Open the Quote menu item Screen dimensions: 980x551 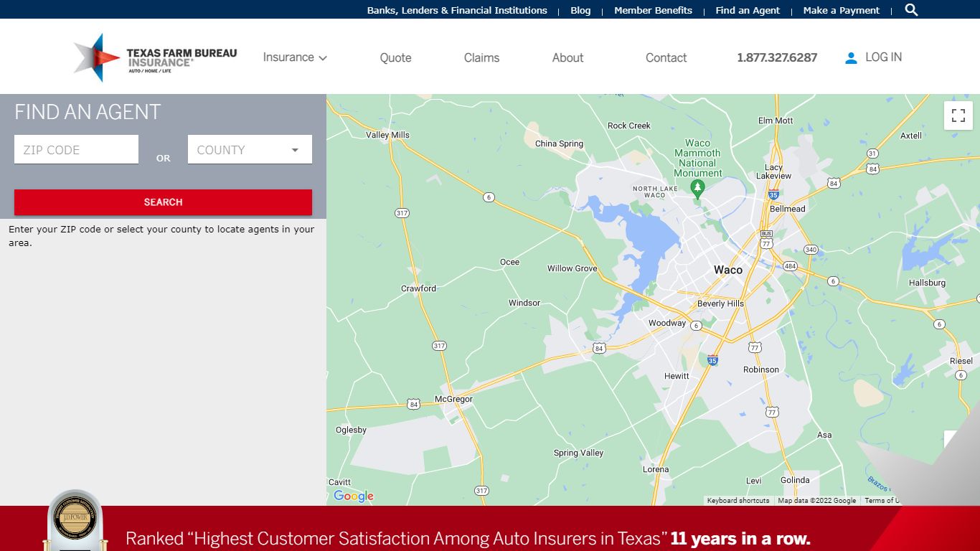coord(395,57)
